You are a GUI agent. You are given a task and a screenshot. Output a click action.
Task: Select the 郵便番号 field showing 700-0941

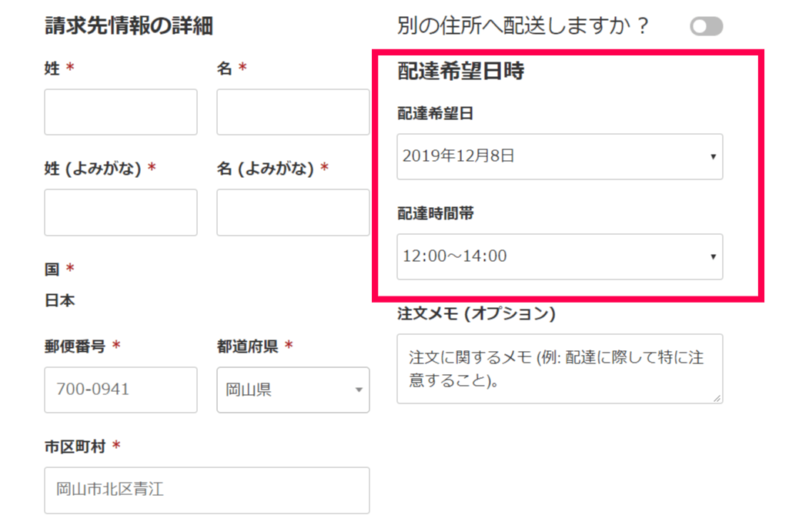[x=121, y=390]
